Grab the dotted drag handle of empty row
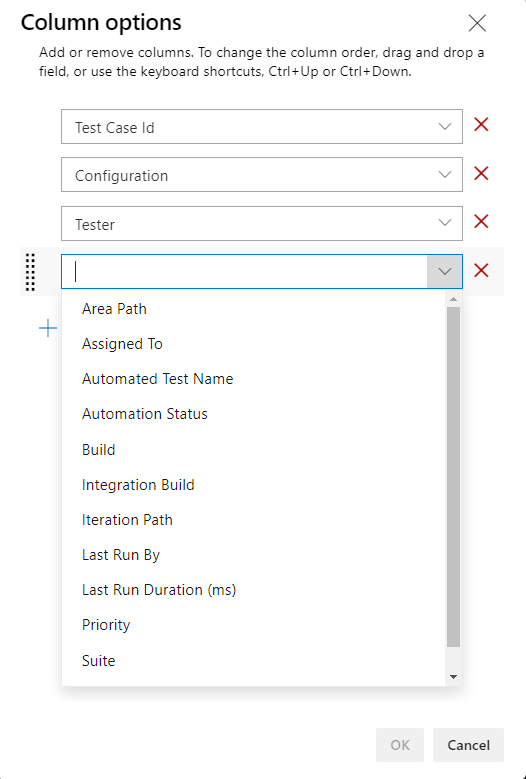This screenshot has height=779, width=526. pyautogui.click(x=30, y=272)
